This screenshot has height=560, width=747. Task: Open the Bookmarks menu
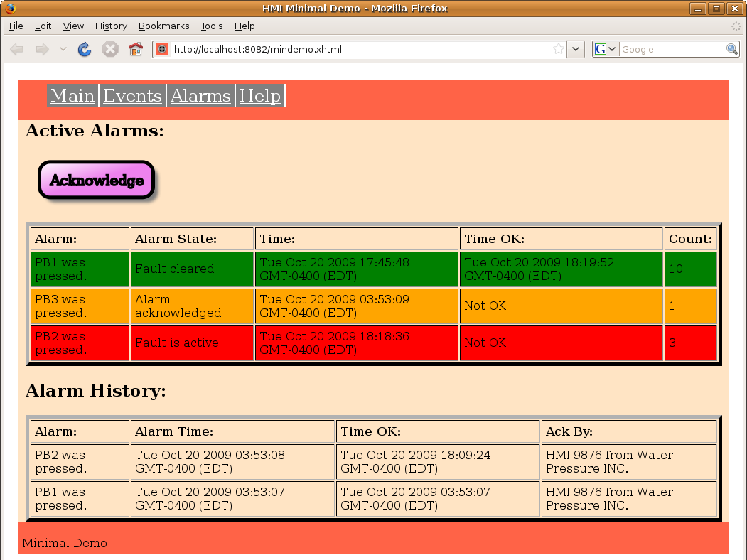click(x=163, y=26)
